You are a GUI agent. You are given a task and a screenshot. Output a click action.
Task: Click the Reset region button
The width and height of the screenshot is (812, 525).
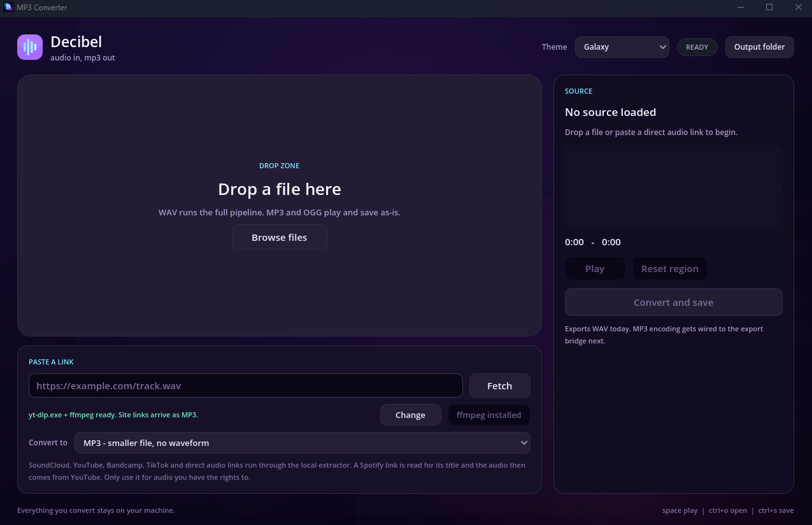669,268
